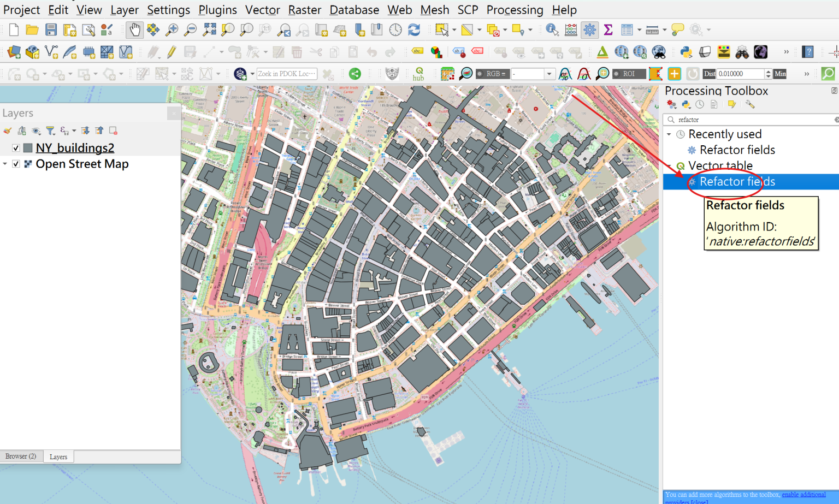Open the Processing menu

coord(514,10)
